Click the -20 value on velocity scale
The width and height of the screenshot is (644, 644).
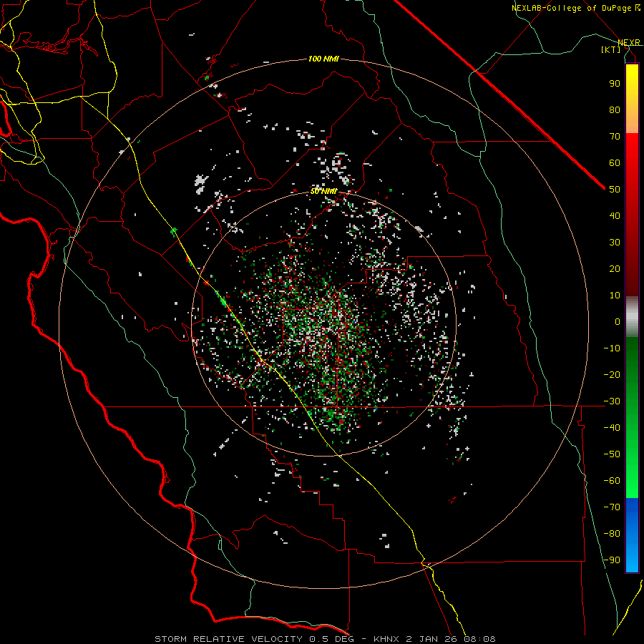pyautogui.click(x=612, y=374)
